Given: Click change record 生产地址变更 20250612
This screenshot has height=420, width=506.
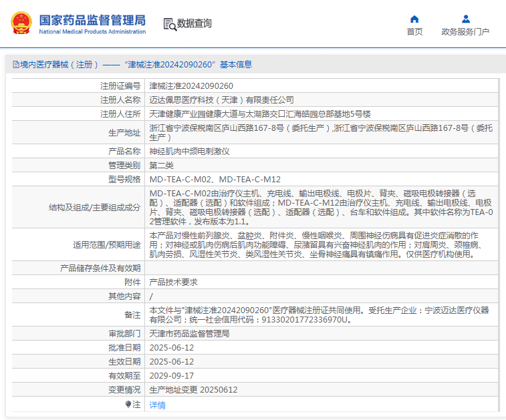Looking at the screenshot, I should coord(193,389).
